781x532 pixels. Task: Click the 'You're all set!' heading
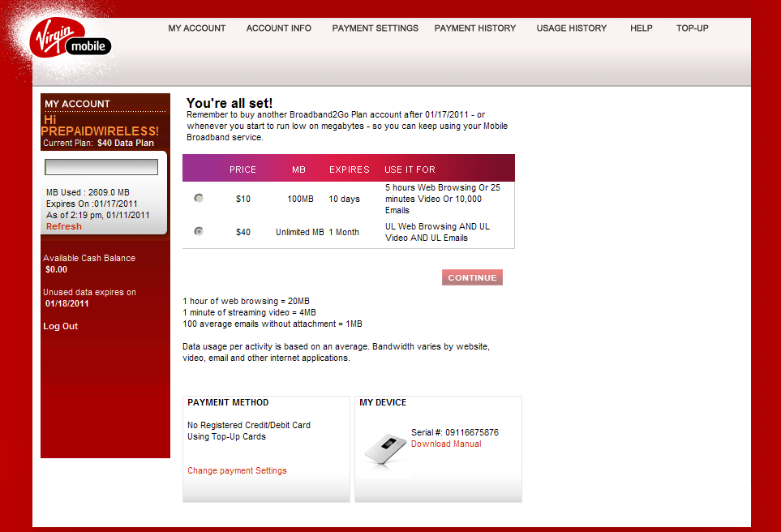[230, 103]
